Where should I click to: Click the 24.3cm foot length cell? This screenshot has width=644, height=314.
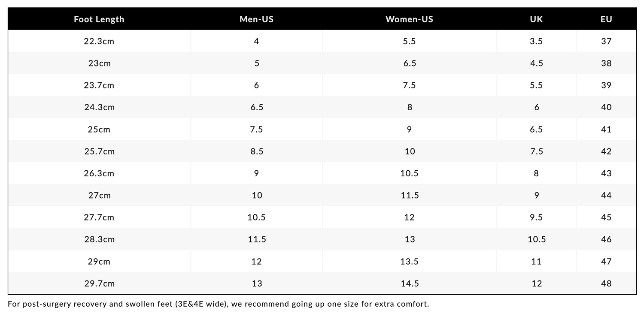click(x=99, y=107)
